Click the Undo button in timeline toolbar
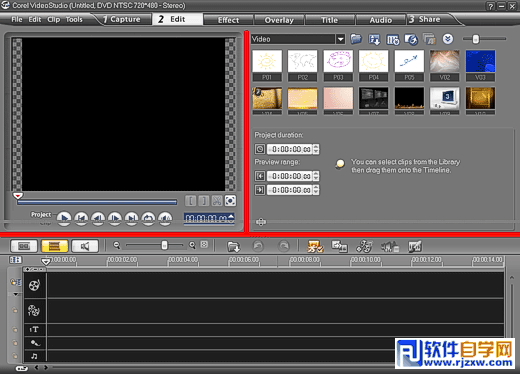The width and height of the screenshot is (520, 374). pos(258,246)
